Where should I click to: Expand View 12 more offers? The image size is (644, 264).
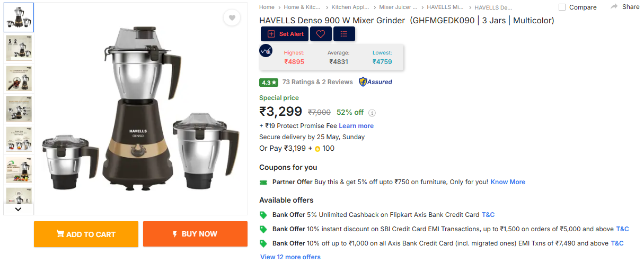pos(290,257)
